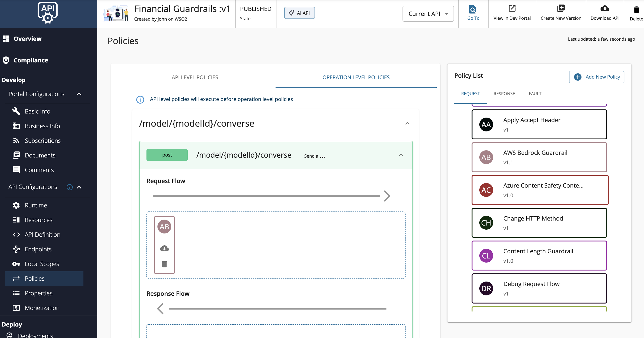The height and width of the screenshot is (338, 644).
Task: Click the API Configurations info indicator
Action: click(x=69, y=187)
